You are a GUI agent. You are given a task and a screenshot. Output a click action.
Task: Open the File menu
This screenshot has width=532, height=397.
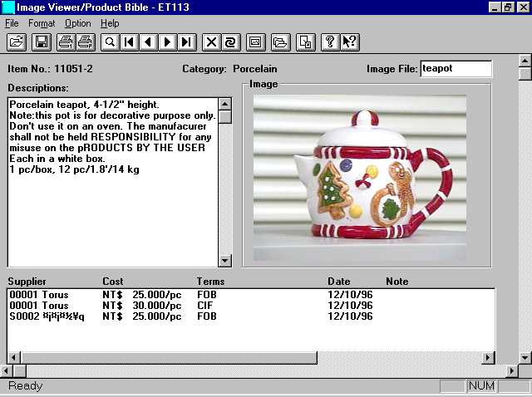(x=12, y=23)
